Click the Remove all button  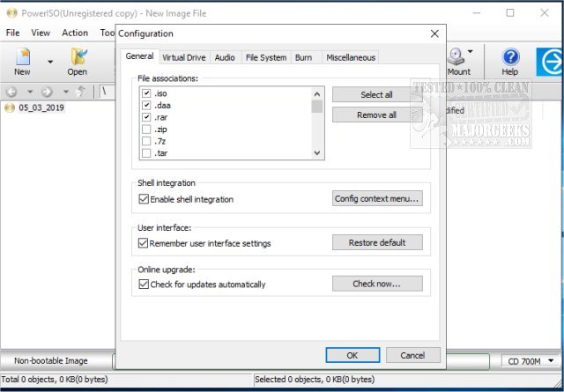coord(376,115)
